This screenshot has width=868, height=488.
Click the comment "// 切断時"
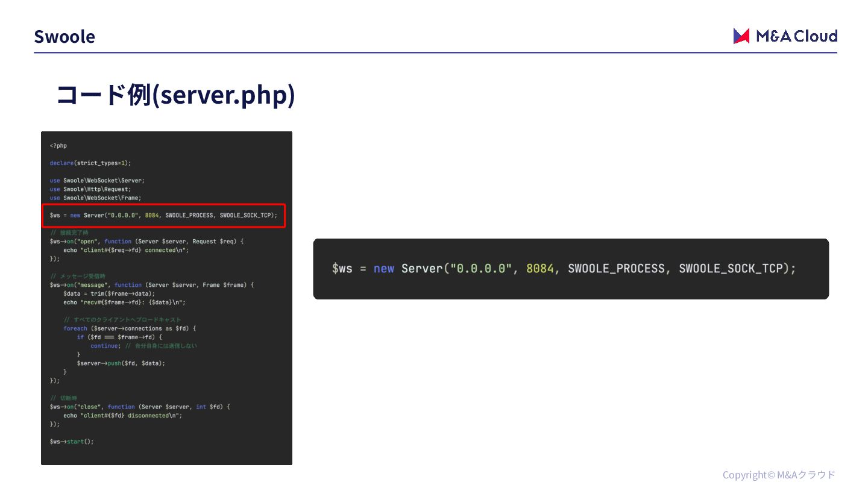click(x=63, y=398)
